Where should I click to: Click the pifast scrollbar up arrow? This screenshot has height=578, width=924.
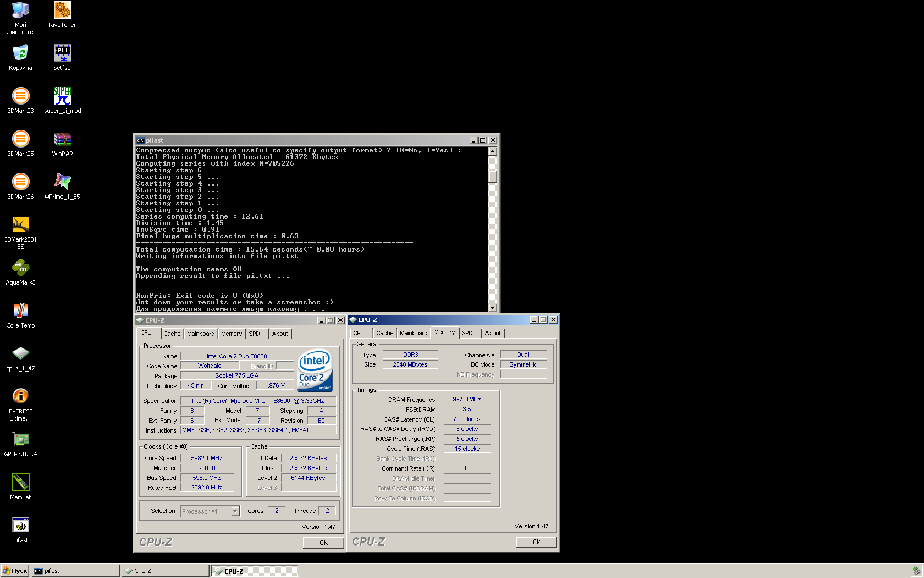point(493,151)
